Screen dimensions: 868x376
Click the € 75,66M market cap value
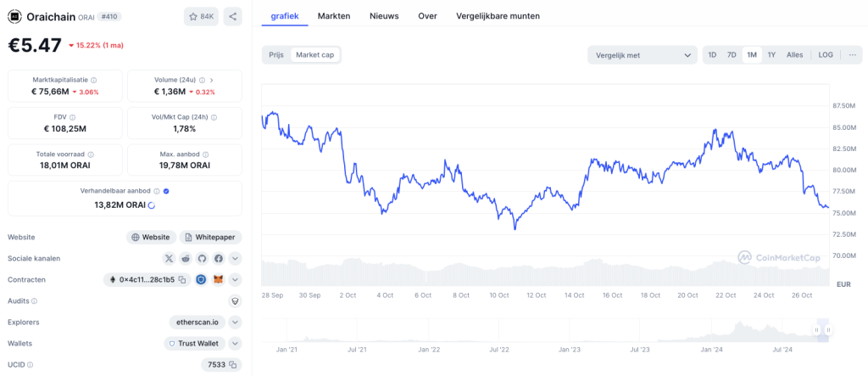point(50,92)
